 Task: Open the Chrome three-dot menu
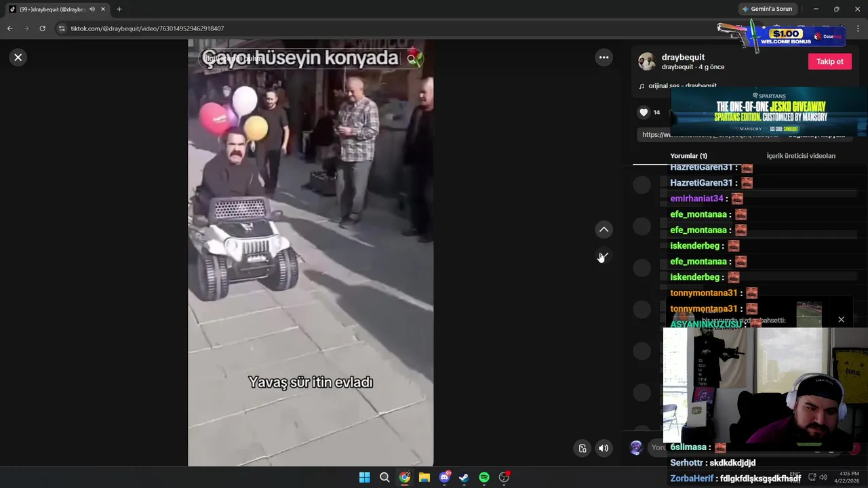pos(858,28)
